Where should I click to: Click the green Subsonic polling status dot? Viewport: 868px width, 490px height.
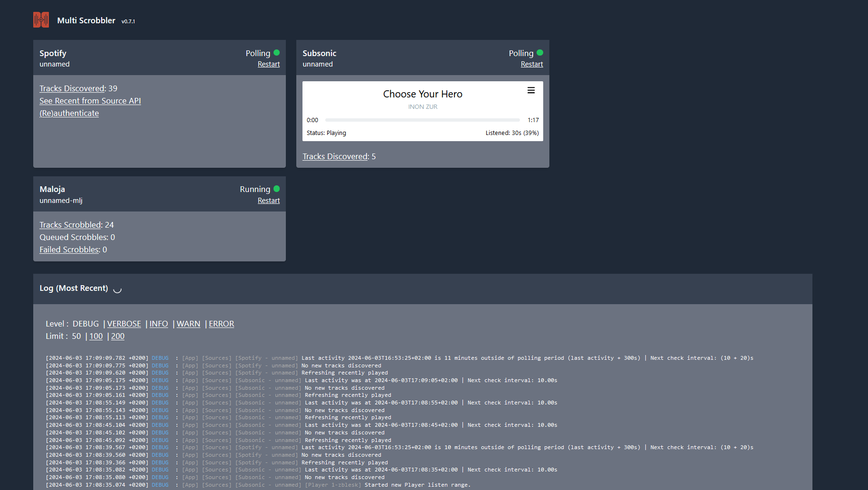[539, 53]
